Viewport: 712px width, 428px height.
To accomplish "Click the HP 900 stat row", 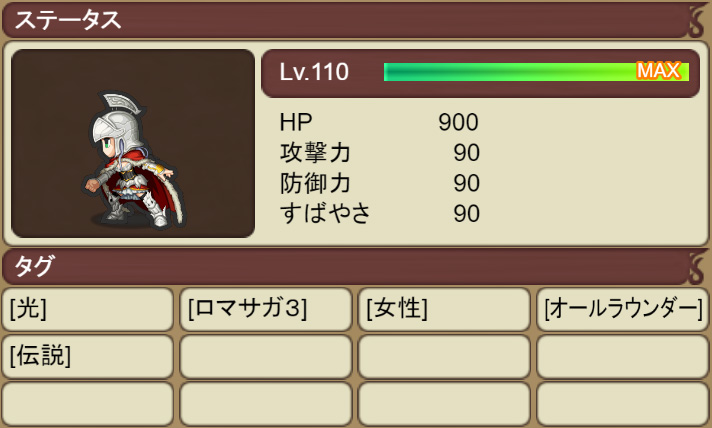I will 379,122.
